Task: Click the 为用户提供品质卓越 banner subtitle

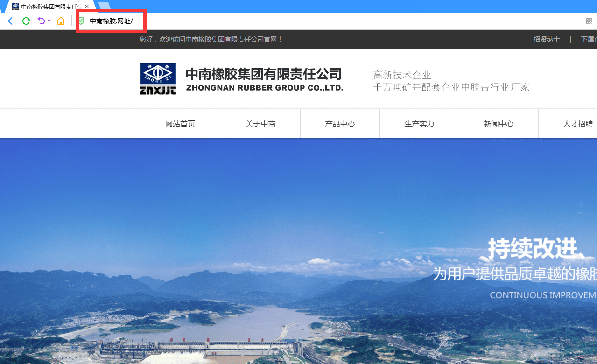Action: click(514, 274)
